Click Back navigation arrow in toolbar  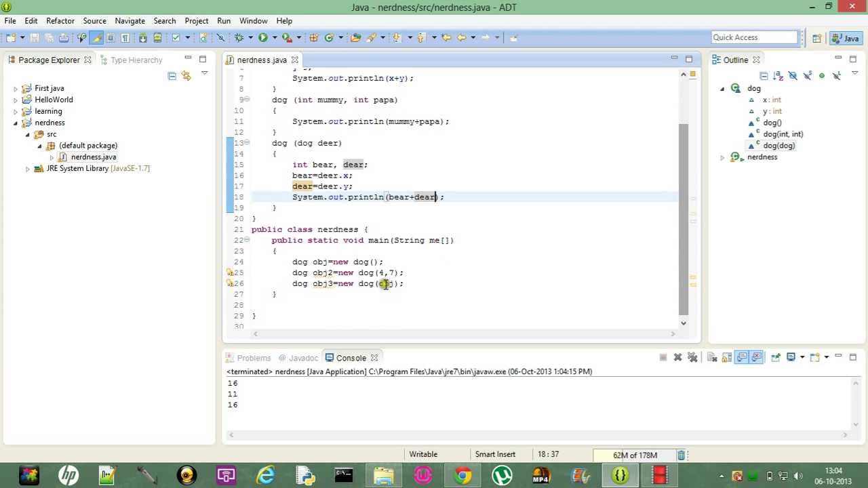tap(462, 38)
